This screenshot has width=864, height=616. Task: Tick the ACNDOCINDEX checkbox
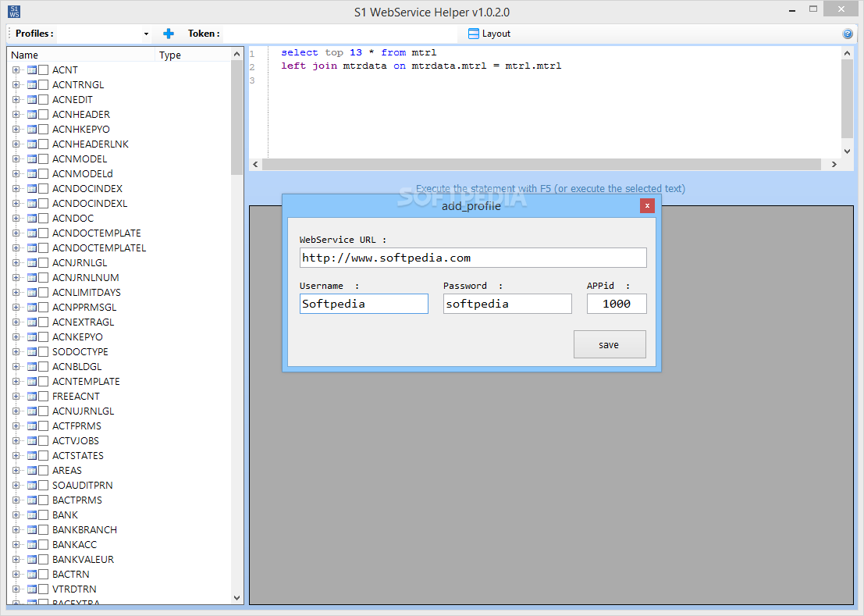[x=44, y=188]
